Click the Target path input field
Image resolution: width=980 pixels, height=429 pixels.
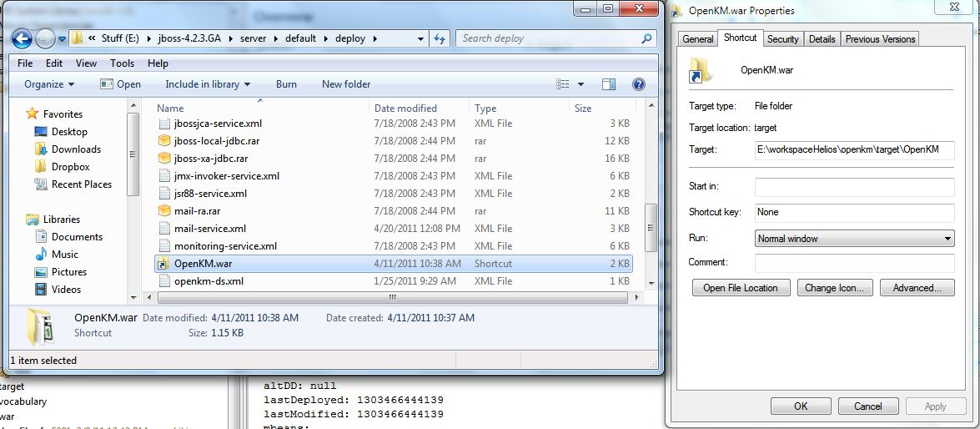pos(854,150)
